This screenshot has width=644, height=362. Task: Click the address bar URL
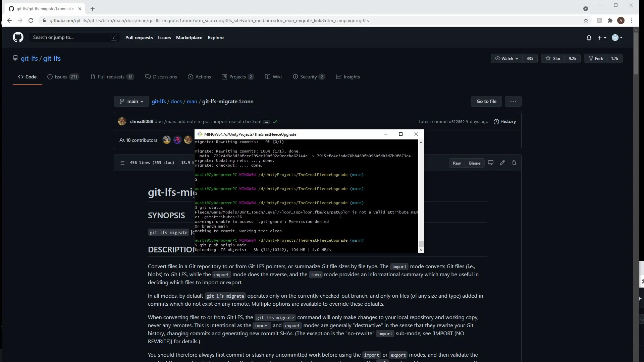[x=209, y=20]
